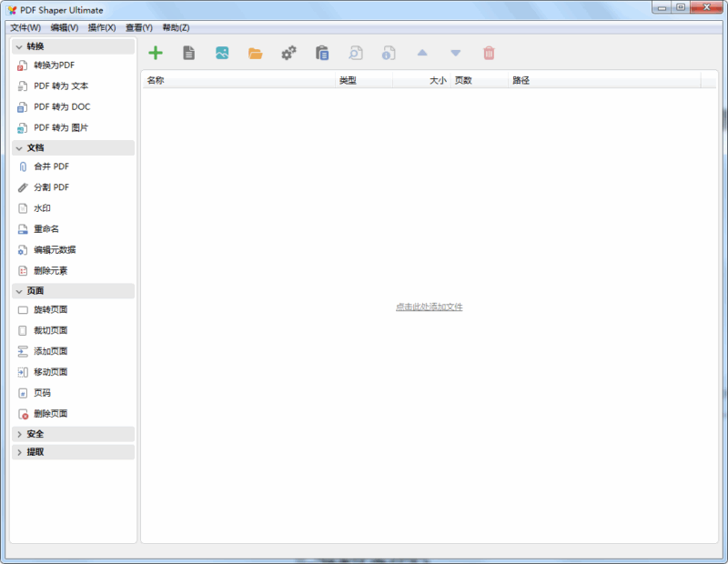Click the teal image toolbar icon
728x564 pixels.
[x=222, y=53]
